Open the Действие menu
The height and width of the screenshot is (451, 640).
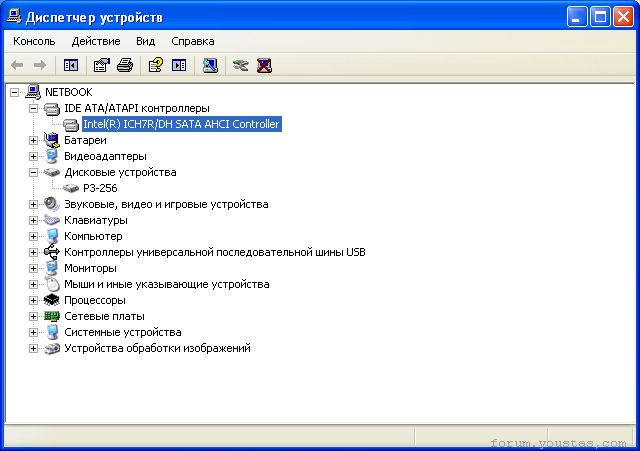(96, 41)
